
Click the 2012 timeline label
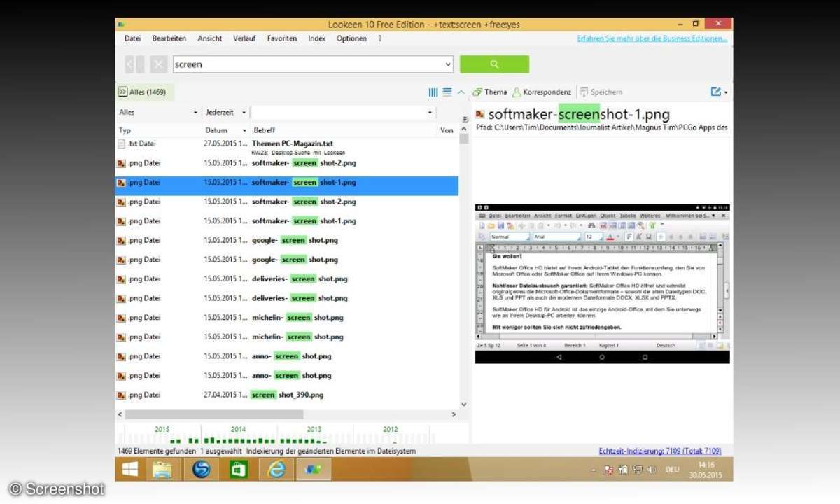[391, 429]
